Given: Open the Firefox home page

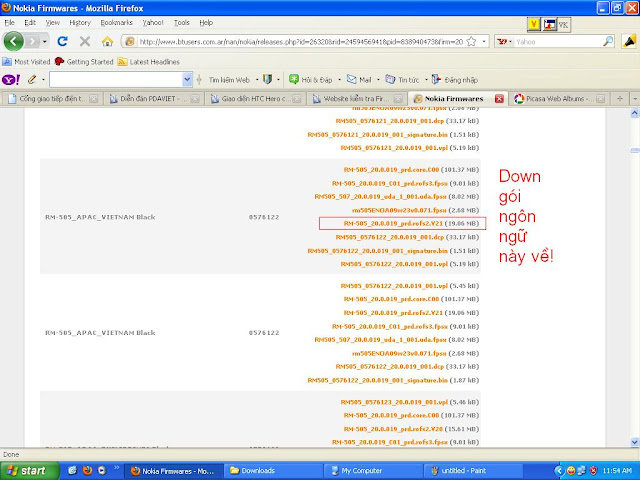Looking at the screenshot, I should point(107,41).
